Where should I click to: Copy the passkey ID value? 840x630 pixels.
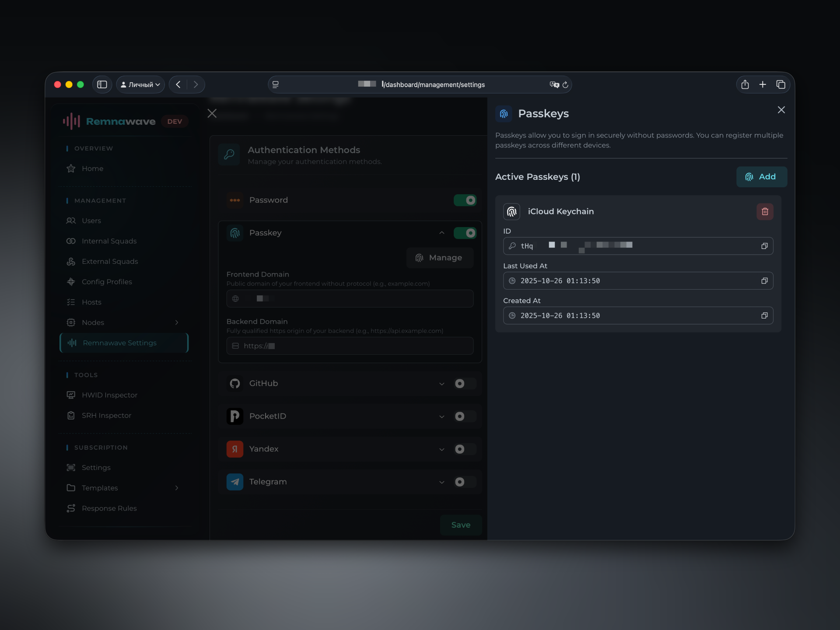764,246
